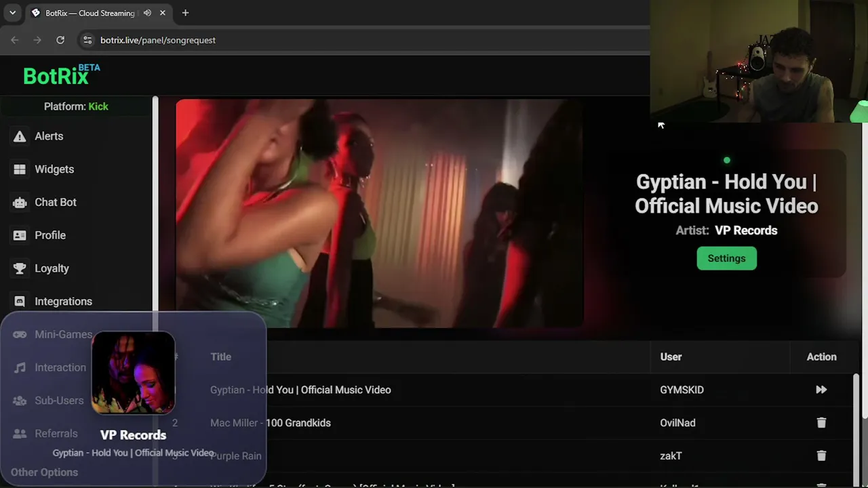This screenshot has width=868, height=488.
Task: Select the Purple Rain queue title
Action: point(235,456)
